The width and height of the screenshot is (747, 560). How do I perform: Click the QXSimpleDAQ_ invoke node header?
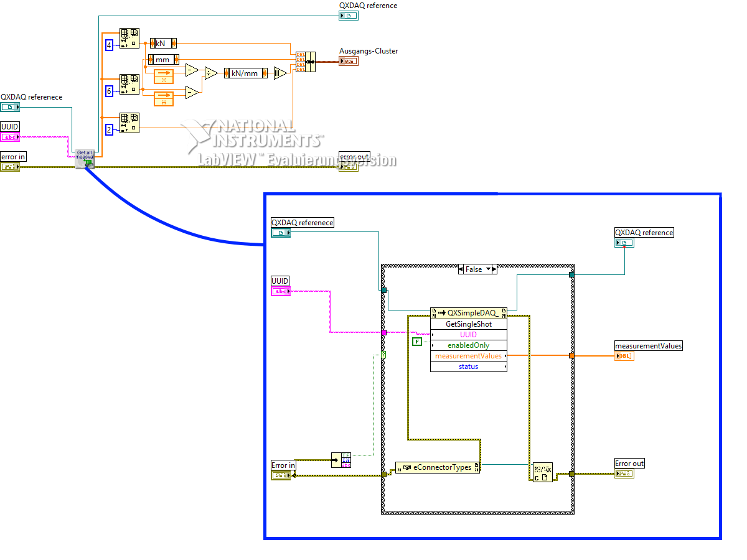click(469, 313)
